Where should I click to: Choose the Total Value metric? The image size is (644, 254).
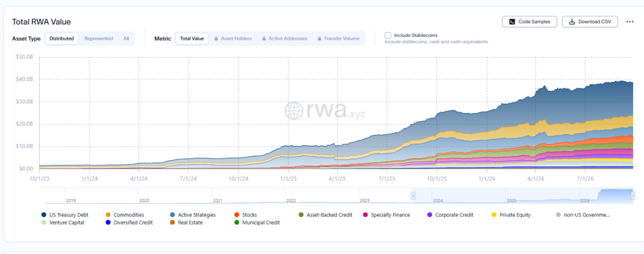(x=192, y=38)
